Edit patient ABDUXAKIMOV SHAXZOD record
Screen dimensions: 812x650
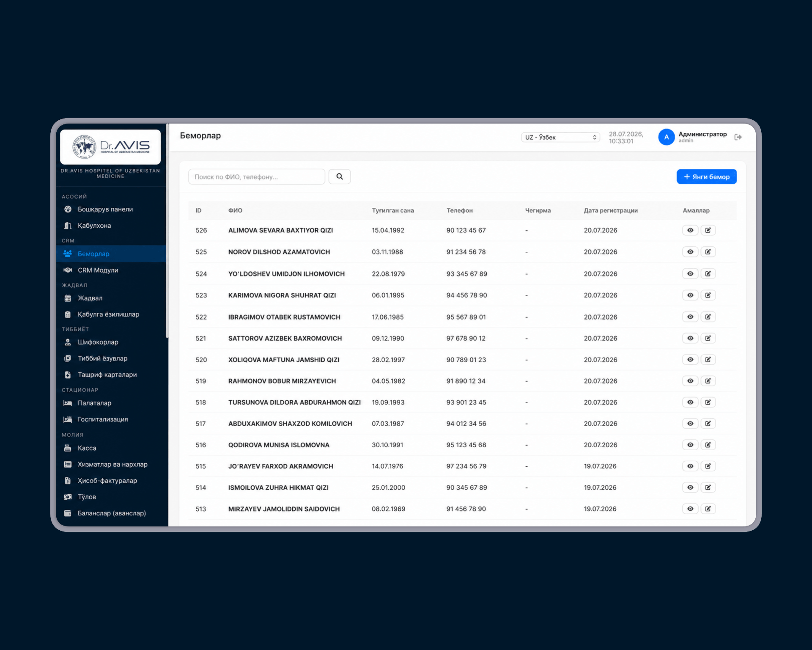click(x=708, y=424)
